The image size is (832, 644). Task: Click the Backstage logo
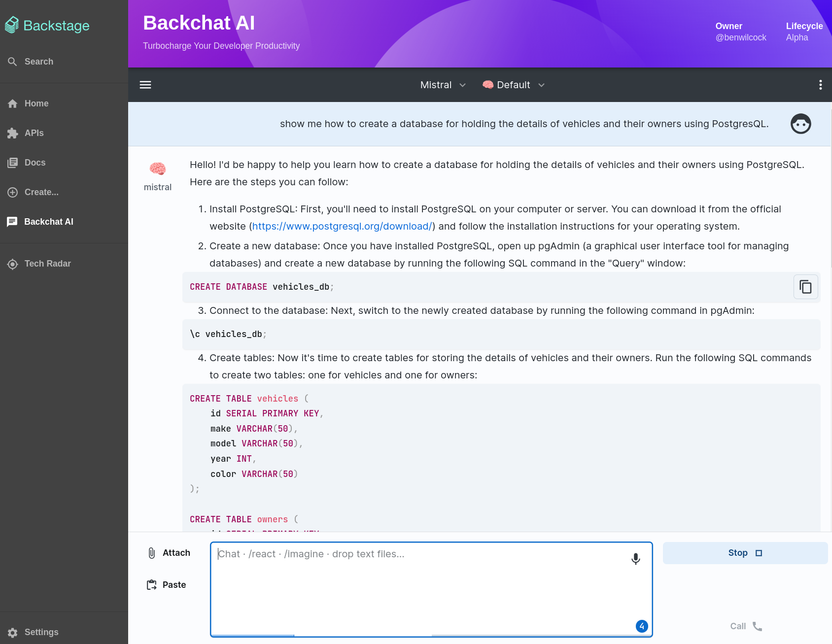[x=47, y=25]
